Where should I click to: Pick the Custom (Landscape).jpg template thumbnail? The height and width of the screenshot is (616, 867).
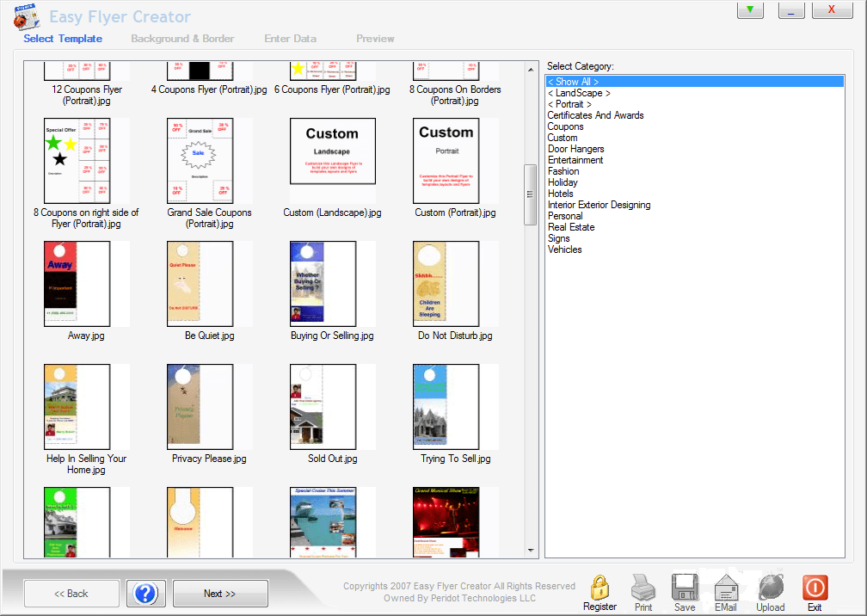point(333,151)
